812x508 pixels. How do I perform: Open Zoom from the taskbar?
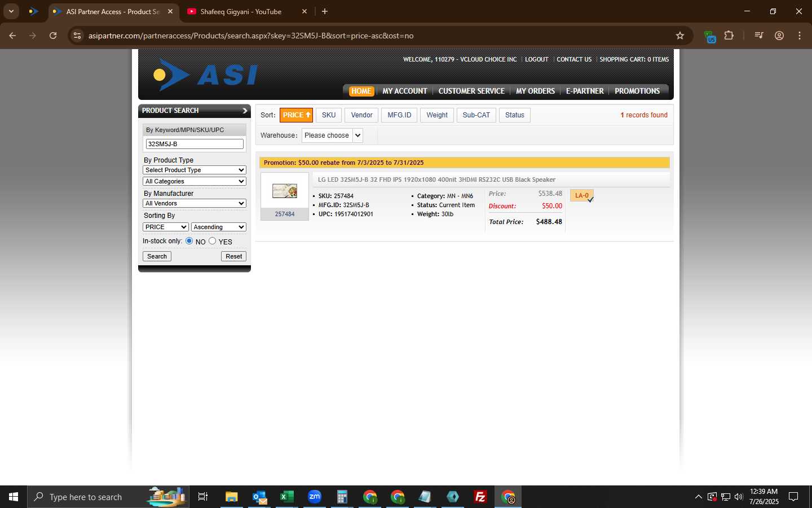click(x=315, y=497)
